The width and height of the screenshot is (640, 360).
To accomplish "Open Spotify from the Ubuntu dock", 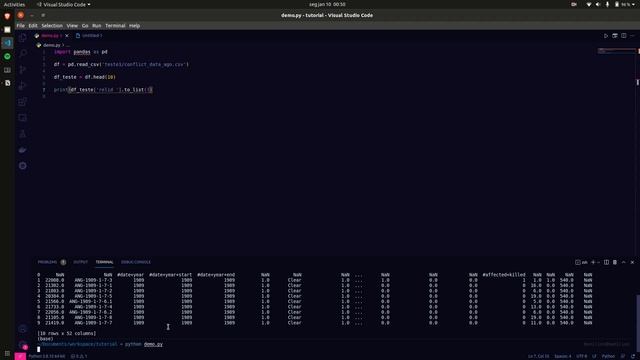I will 7,56.
